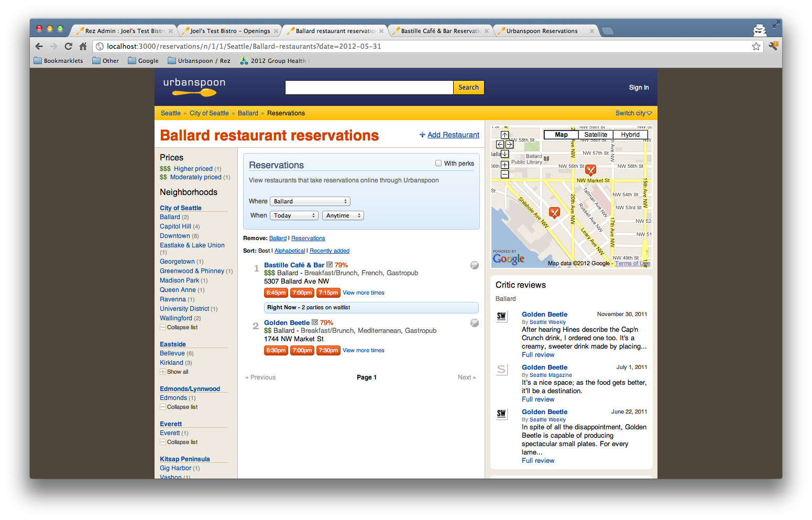This screenshot has width=812, height=520.
Task: Open the Chrome wrench settings menu
Action: tap(773, 46)
